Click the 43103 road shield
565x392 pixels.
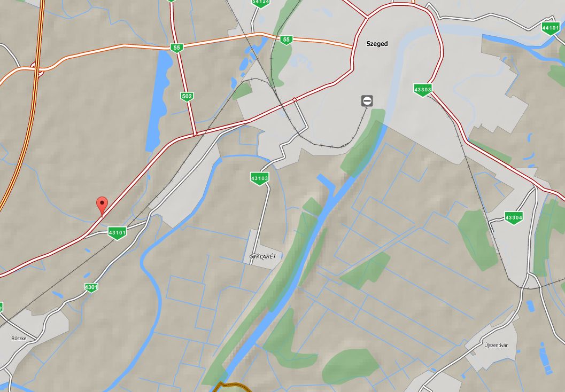tap(259, 178)
